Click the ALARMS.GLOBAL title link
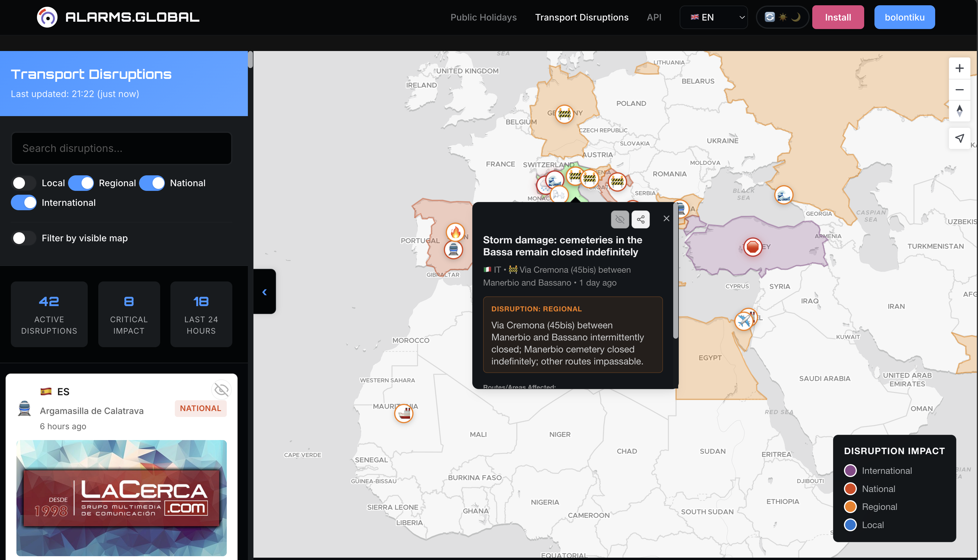Screen dimensions: 978x560 click(x=132, y=17)
